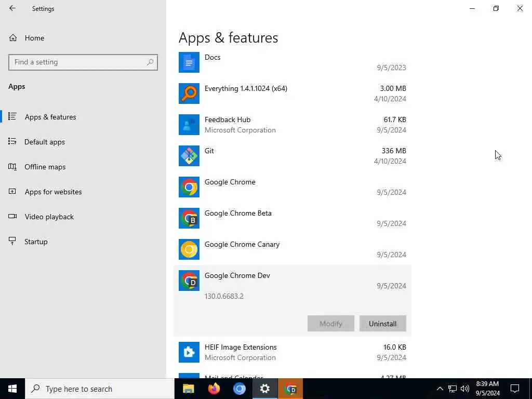Screen dimensions: 532x399
Task: Click the volume speaker tray icon
Action: (465, 389)
